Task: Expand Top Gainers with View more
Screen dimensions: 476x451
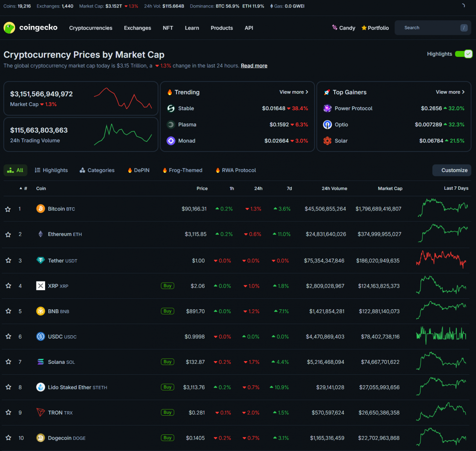Action: 450,92
